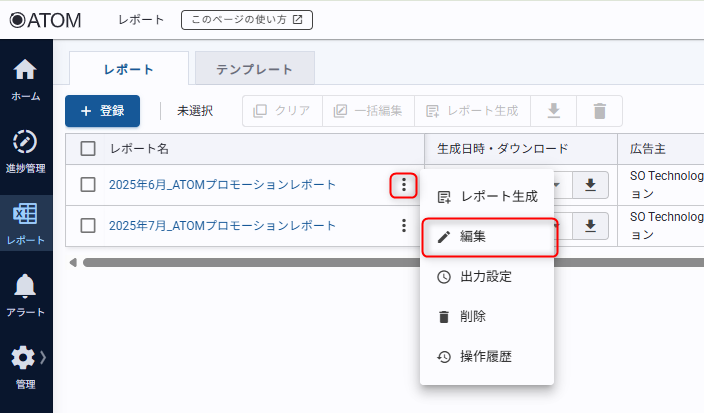
Task: Click the toolbar trash delete icon
Action: 599,111
